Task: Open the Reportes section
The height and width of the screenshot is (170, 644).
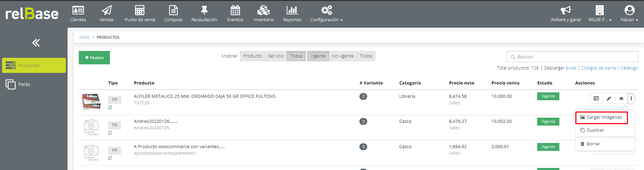Action: click(x=292, y=14)
